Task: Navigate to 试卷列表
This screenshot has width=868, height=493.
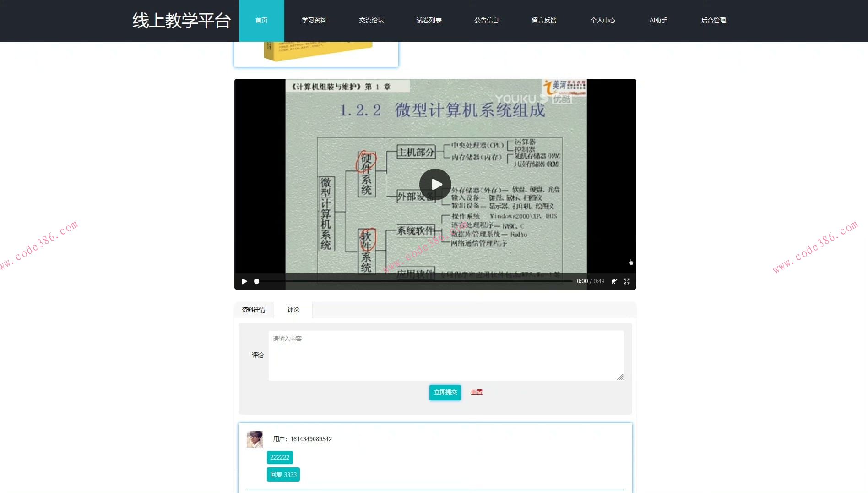Action: (x=429, y=21)
